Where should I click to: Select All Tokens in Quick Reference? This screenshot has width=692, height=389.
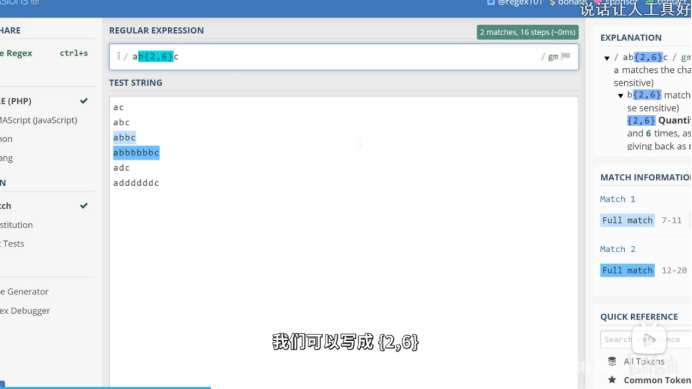[x=644, y=361]
